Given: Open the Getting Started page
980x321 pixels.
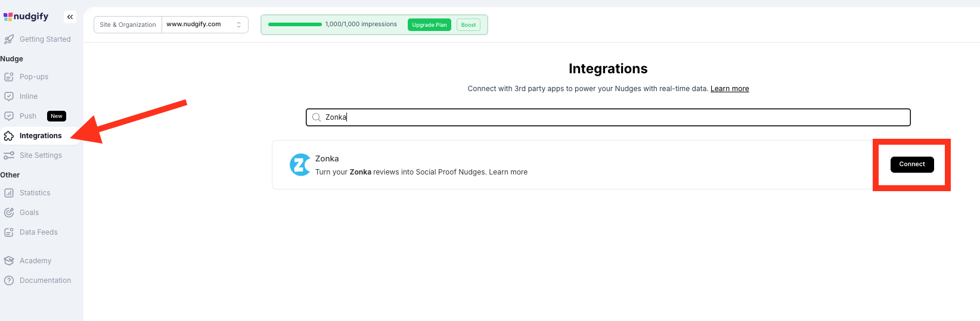Looking at the screenshot, I should click(45, 39).
